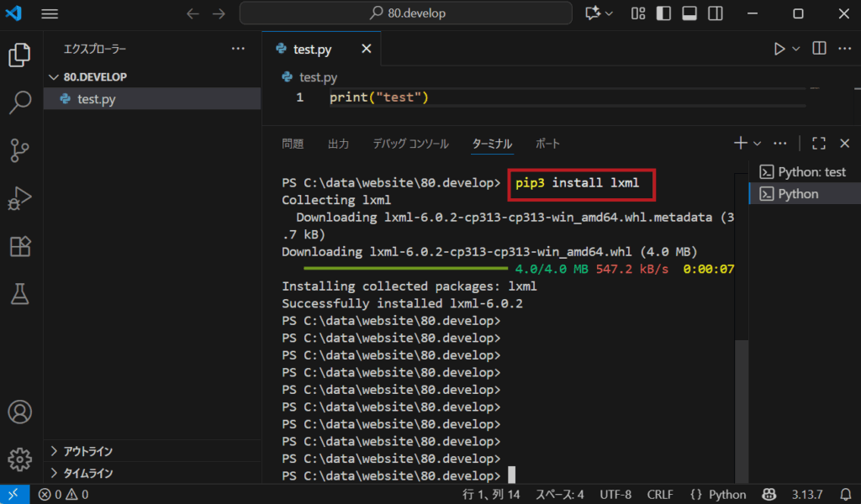Toggle the primary sidebar layout button

point(664,13)
